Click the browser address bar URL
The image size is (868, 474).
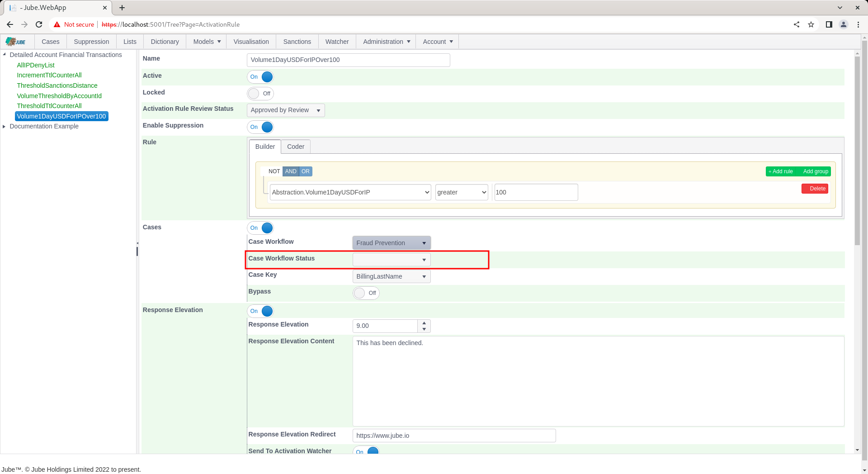tap(171, 24)
